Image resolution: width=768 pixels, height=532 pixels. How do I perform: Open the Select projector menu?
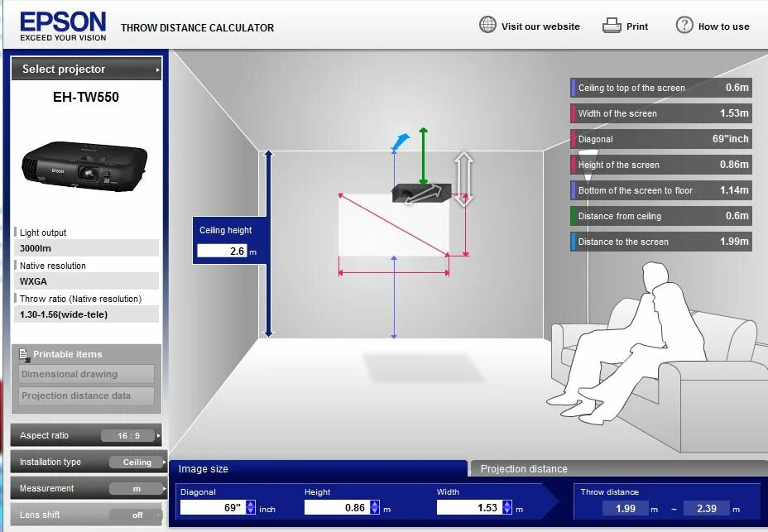(87, 69)
